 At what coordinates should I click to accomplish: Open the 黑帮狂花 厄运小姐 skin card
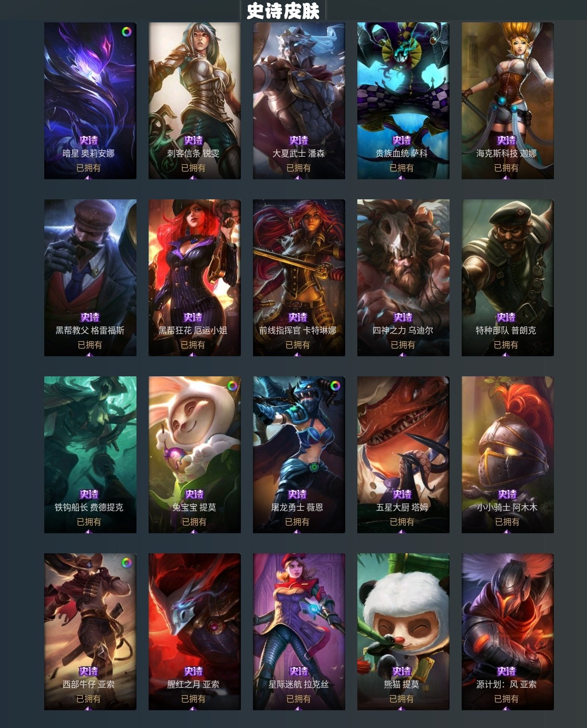(195, 278)
